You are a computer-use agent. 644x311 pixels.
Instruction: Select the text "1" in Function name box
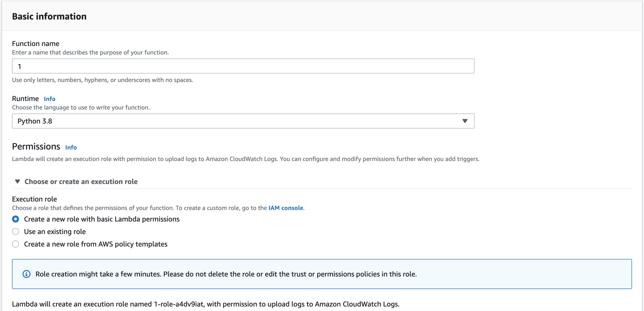click(19, 66)
